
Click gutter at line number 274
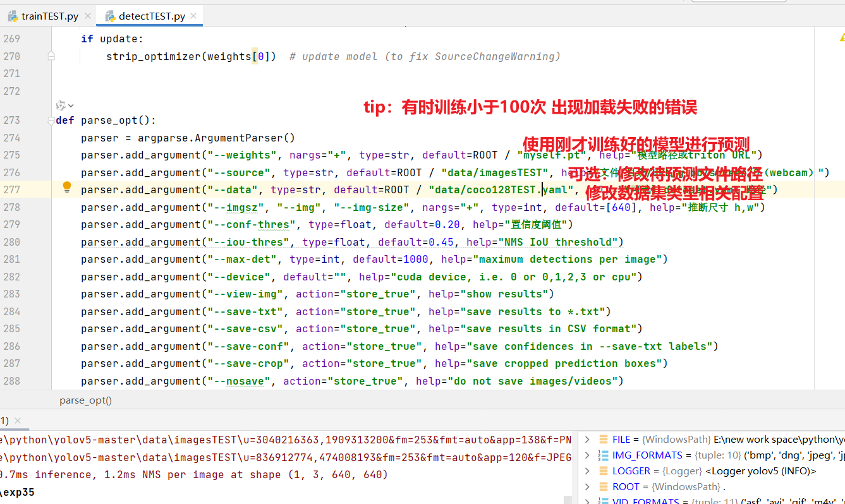click(12, 138)
